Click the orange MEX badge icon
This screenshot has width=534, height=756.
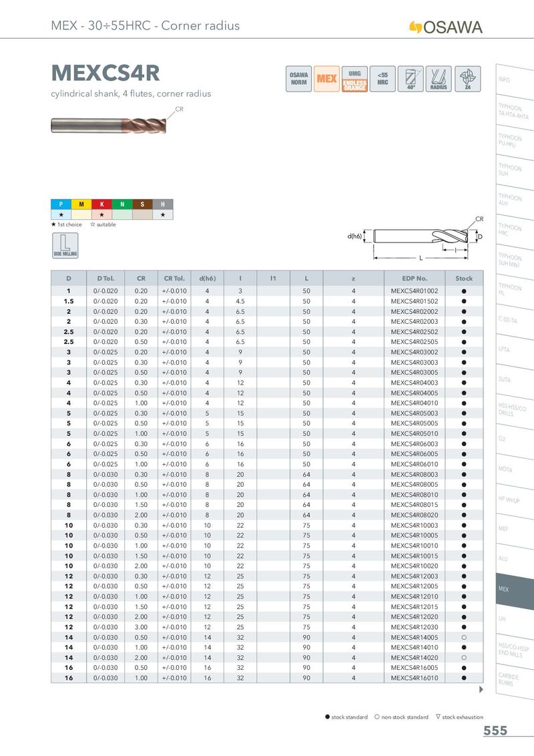coord(327,79)
